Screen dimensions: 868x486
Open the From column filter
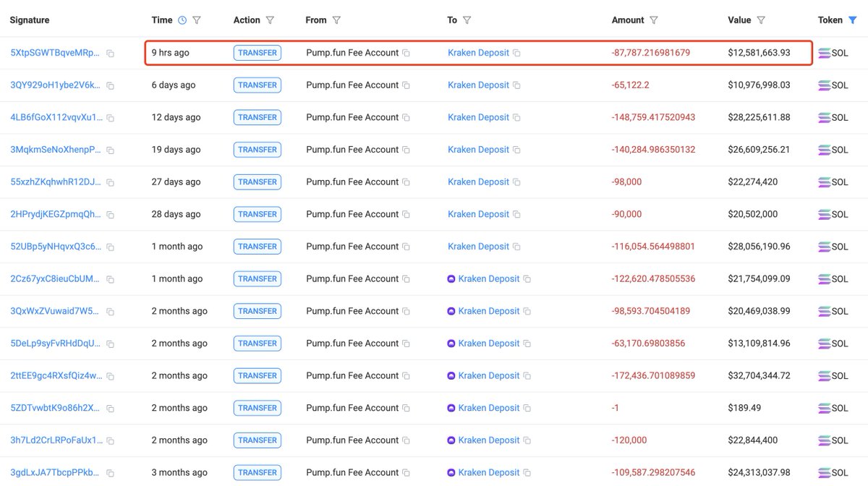pos(336,20)
